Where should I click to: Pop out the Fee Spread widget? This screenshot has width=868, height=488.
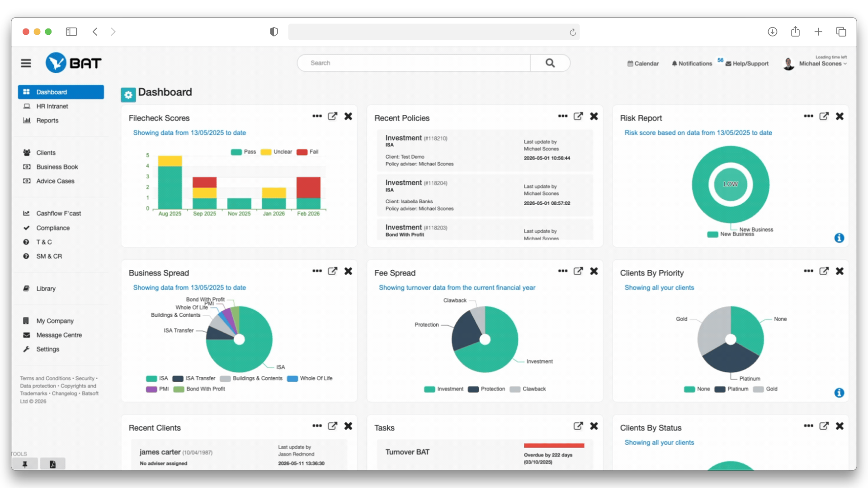click(578, 271)
